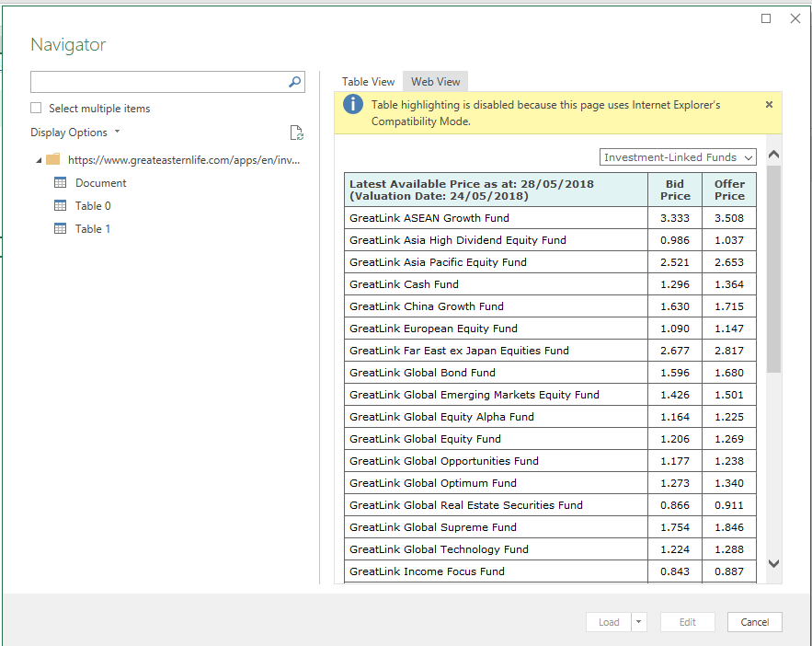Click GreatLink Cash Fund name
The image size is (812, 646).
point(404,284)
